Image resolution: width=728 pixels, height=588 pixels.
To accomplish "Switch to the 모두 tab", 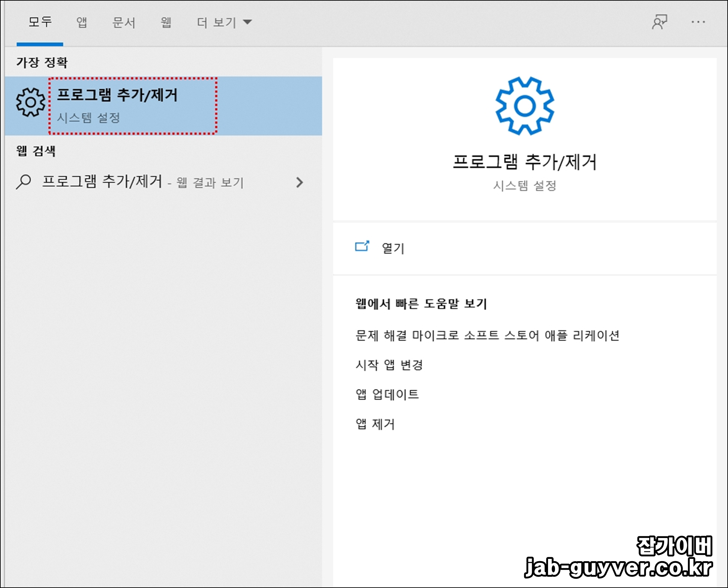I will [x=40, y=23].
